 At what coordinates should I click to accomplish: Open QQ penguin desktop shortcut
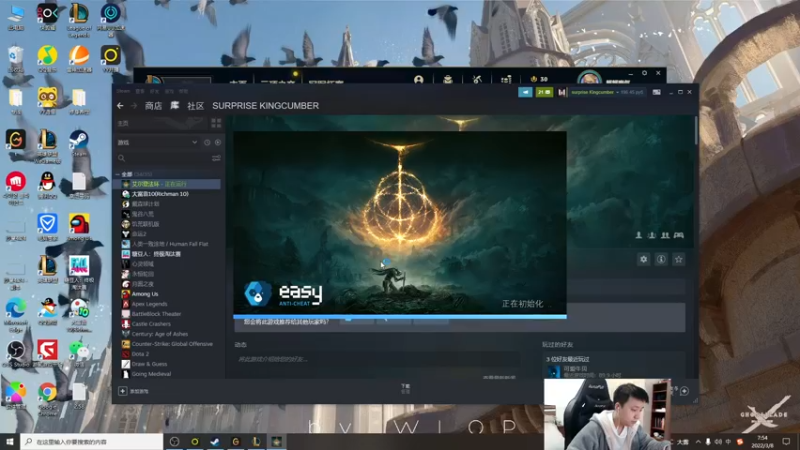pos(47,184)
